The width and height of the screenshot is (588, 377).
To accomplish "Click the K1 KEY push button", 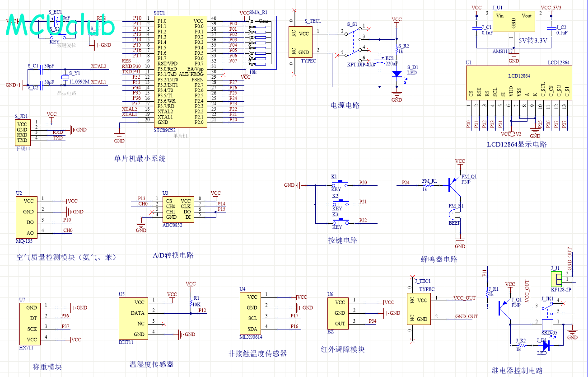I will click(x=340, y=184).
